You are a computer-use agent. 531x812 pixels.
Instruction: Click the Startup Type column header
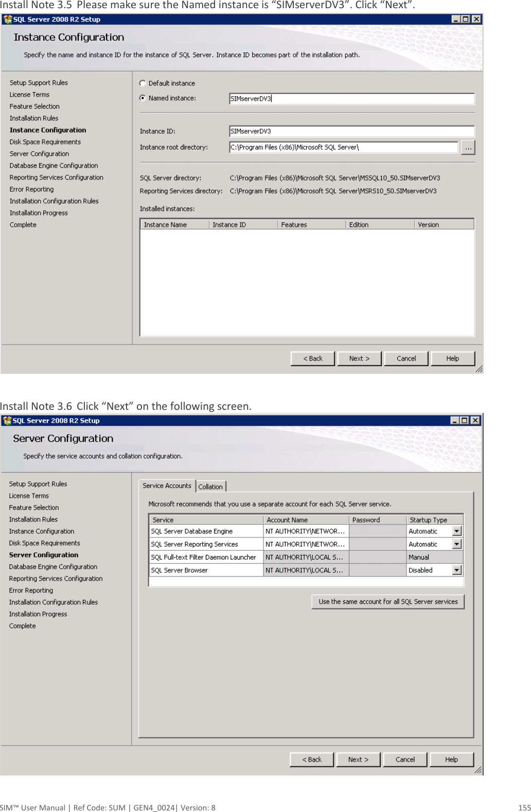pos(435,520)
